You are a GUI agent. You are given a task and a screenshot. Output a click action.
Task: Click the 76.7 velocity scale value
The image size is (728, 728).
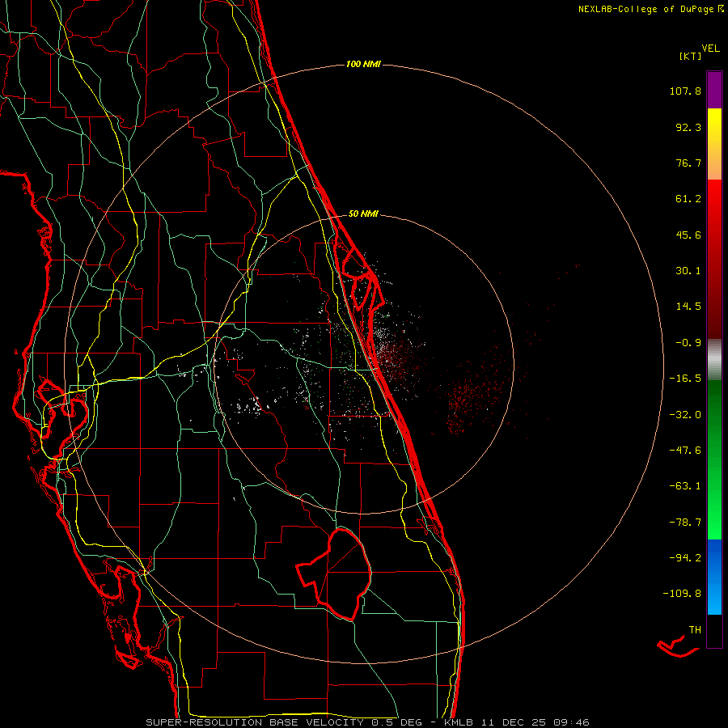(x=688, y=163)
